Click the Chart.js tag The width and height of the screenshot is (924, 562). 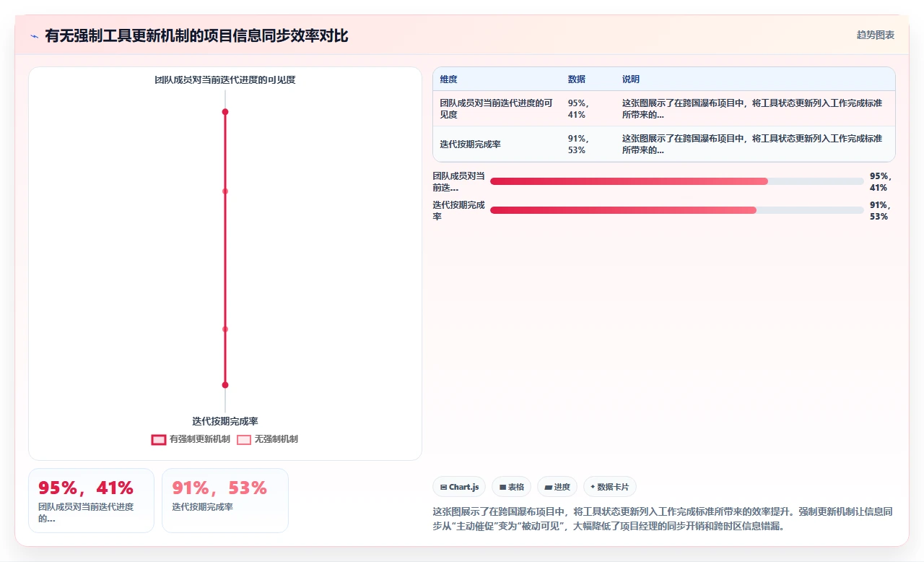459,487
